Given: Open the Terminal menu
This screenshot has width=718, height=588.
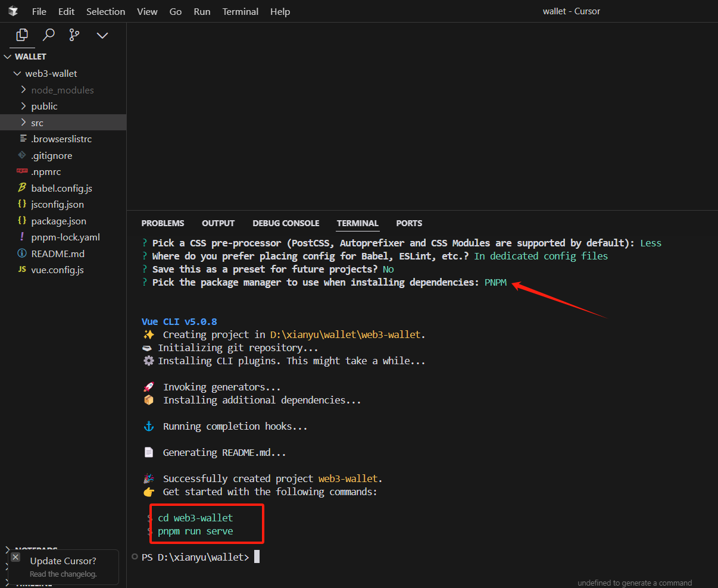Looking at the screenshot, I should (241, 11).
